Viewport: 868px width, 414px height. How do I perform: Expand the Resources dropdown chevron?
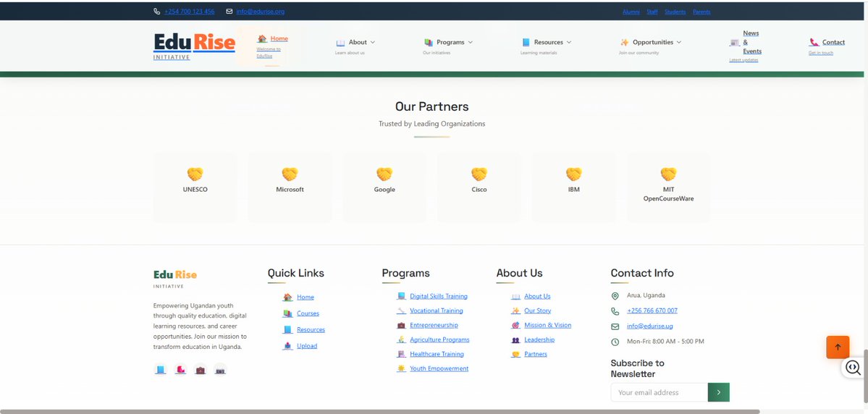(x=568, y=42)
